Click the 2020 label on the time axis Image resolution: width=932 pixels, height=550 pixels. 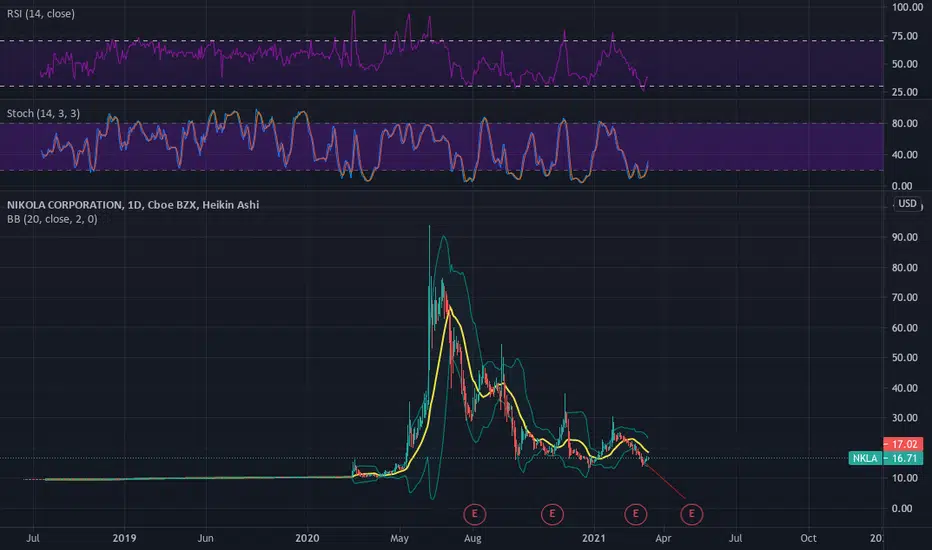pyautogui.click(x=307, y=538)
